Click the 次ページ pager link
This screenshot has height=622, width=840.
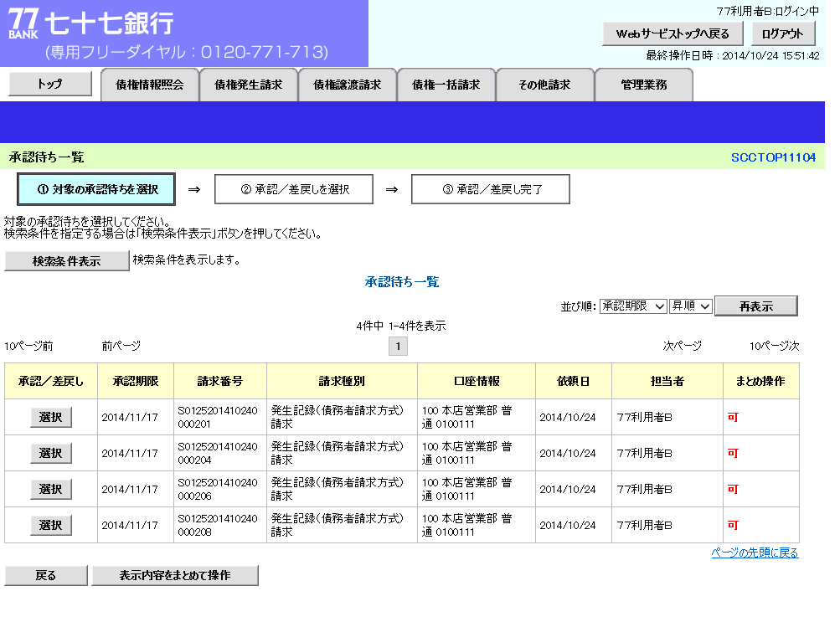(x=682, y=346)
